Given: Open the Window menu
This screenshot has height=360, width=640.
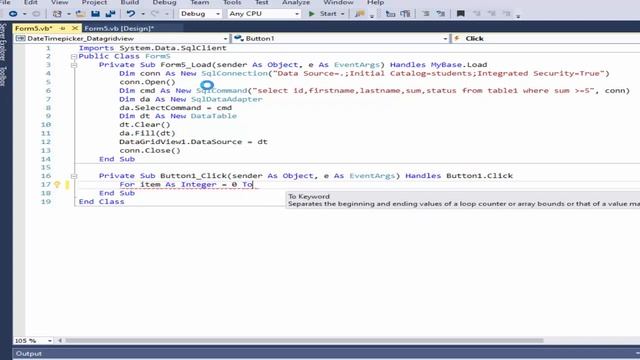Looking at the screenshot, I should tap(338, 2).
